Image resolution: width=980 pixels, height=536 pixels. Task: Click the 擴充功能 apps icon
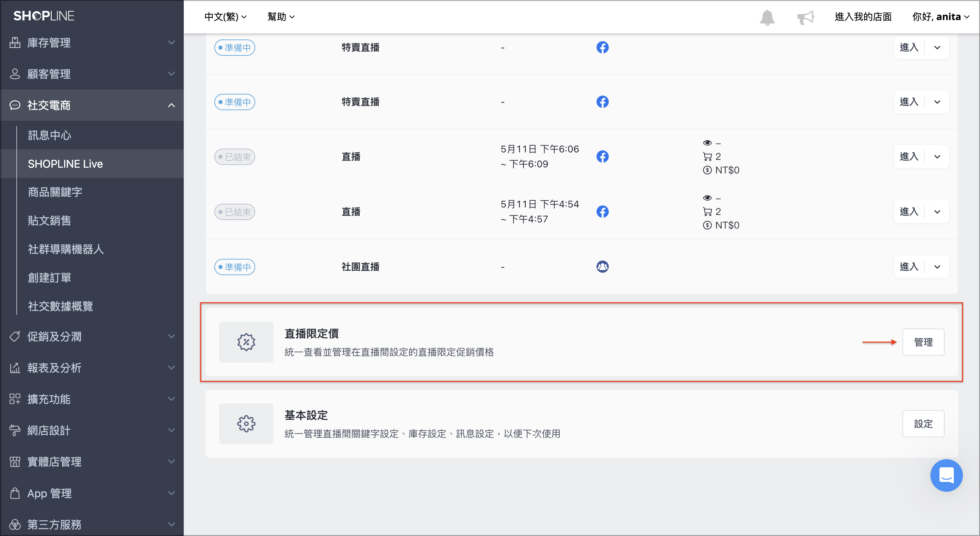15,399
